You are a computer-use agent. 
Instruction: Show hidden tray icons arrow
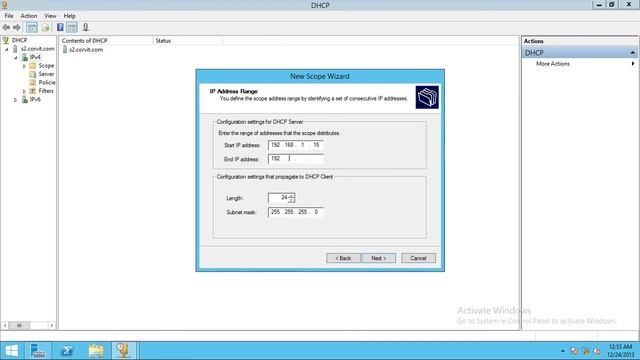562,351
